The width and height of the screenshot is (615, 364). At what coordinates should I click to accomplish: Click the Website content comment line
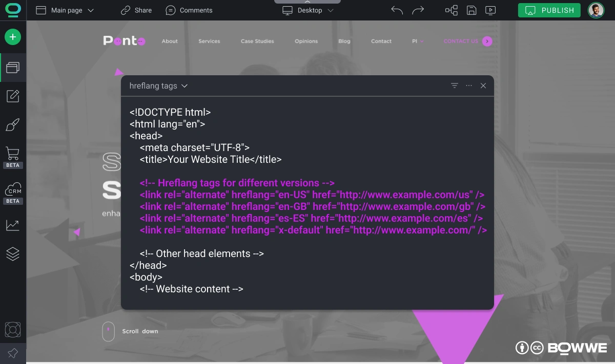pos(192,289)
